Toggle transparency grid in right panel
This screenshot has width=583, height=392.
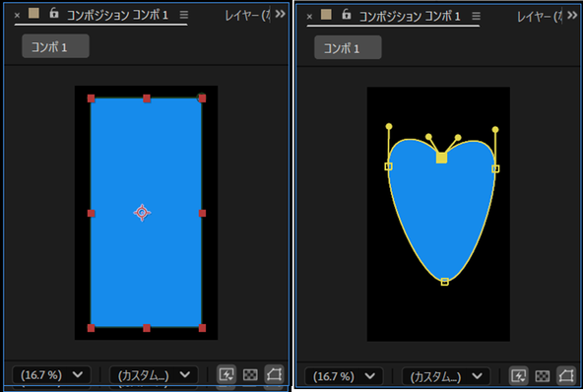(x=542, y=376)
